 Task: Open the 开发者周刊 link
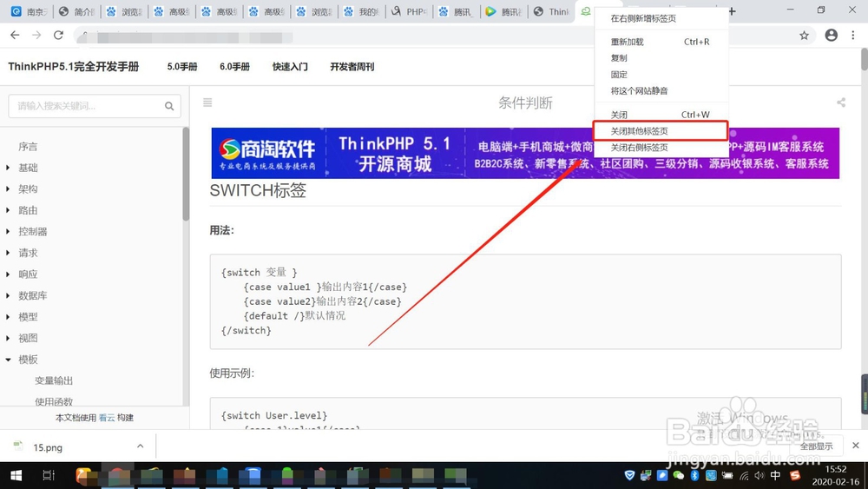(352, 67)
